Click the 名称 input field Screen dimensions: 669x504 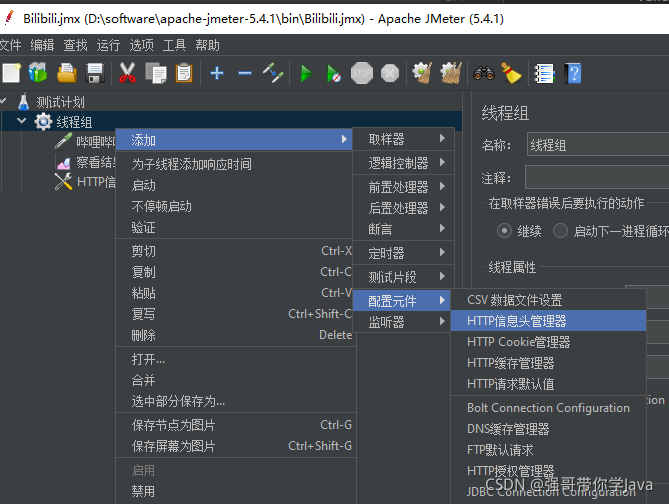click(598, 144)
